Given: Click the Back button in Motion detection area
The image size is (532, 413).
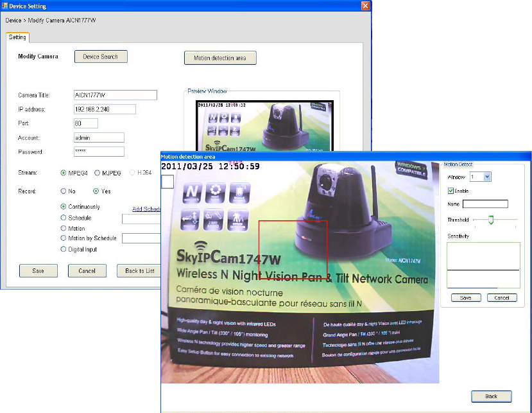Looking at the screenshot, I should (x=492, y=396).
